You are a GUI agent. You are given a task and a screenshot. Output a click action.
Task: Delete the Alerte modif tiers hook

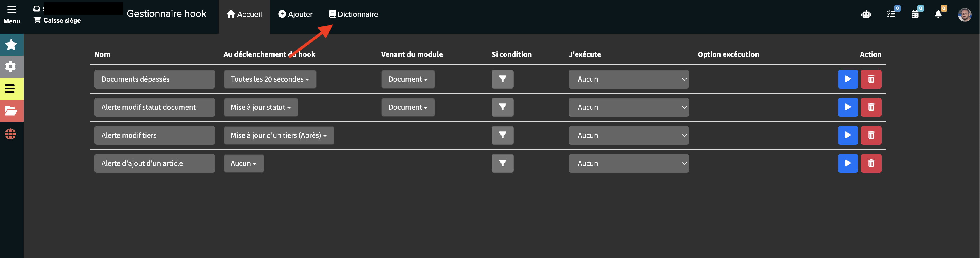[871, 135]
